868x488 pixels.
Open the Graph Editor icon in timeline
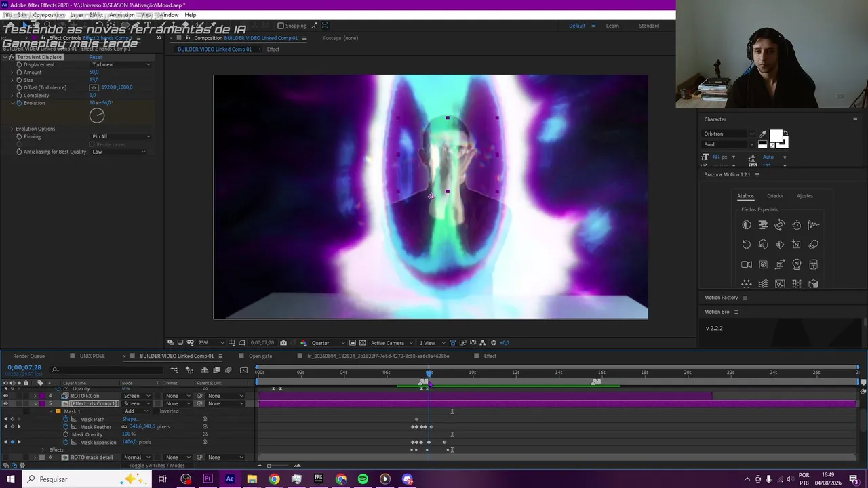pos(243,370)
